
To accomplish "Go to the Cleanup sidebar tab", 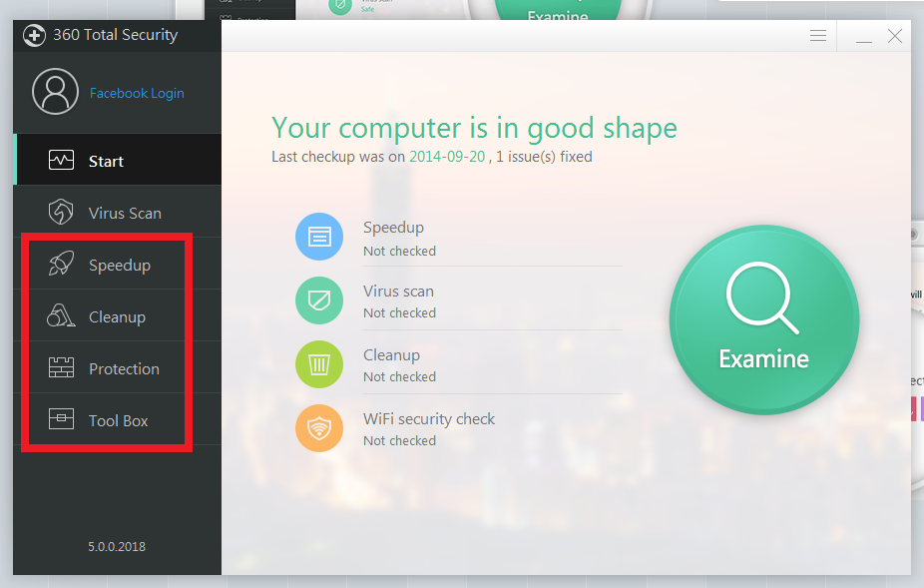I will pyautogui.click(x=118, y=316).
